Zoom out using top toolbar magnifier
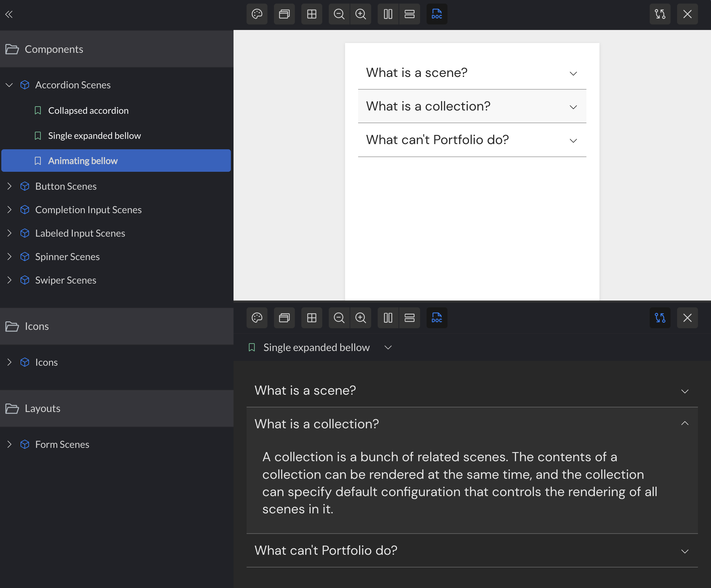Viewport: 711px width, 588px height. pyautogui.click(x=339, y=14)
